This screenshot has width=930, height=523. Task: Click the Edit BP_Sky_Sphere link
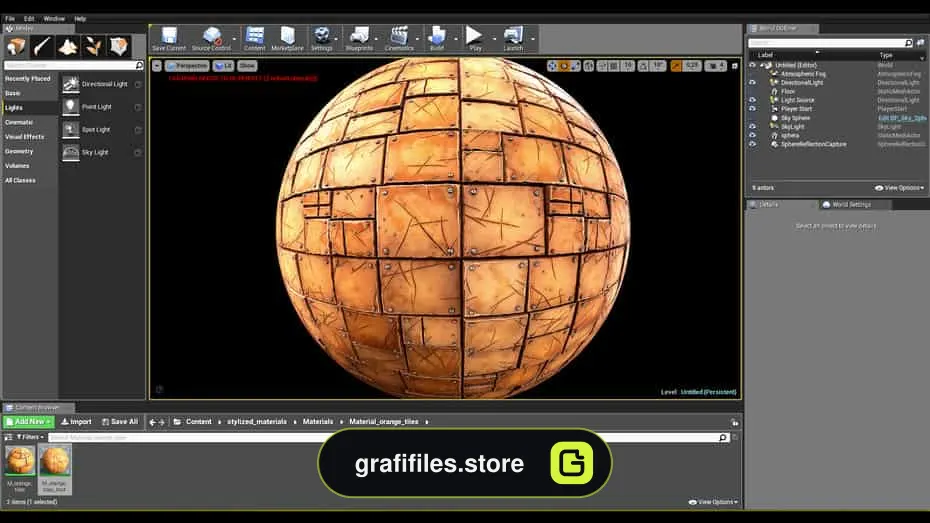coord(902,118)
